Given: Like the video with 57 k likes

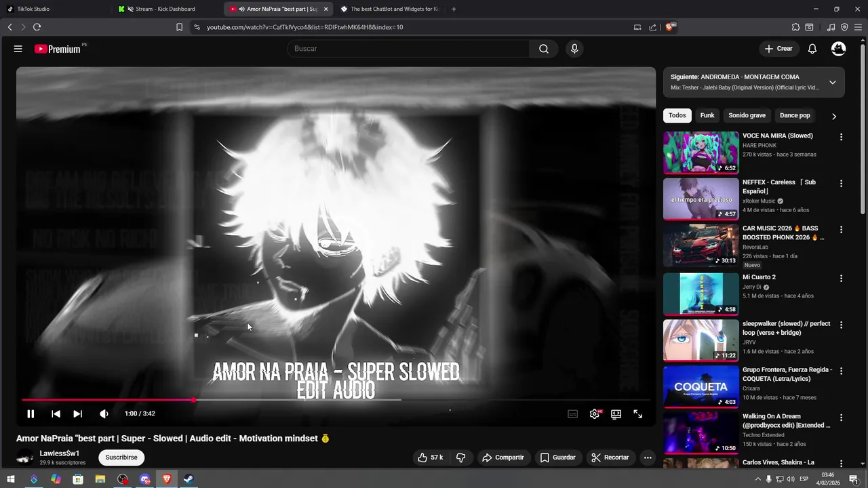Looking at the screenshot, I should tap(430, 457).
